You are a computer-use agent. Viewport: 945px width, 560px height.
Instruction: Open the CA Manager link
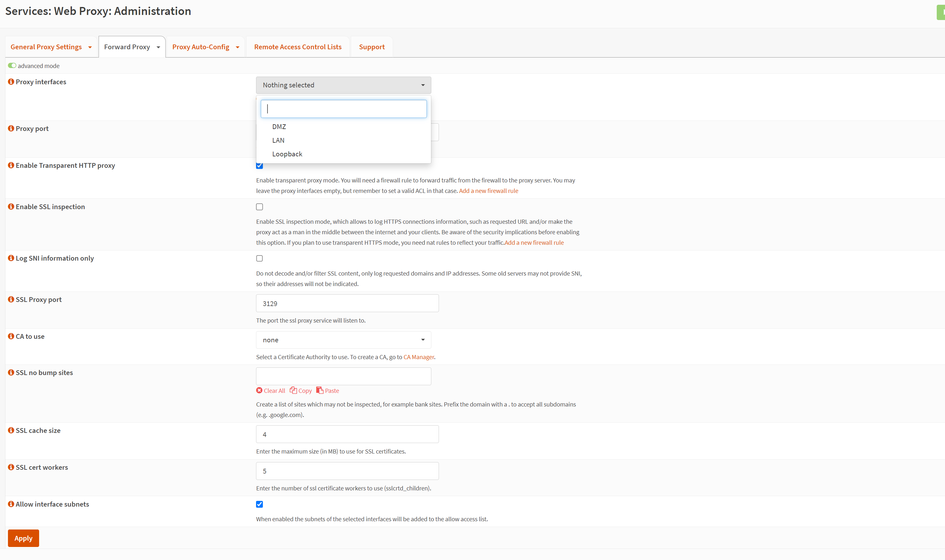click(x=419, y=357)
